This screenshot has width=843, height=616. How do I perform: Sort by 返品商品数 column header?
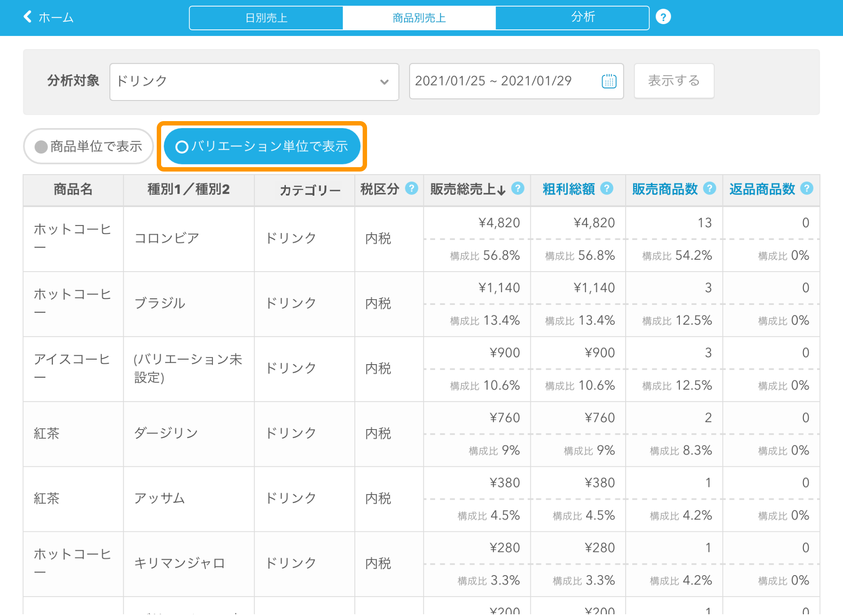(762, 189)
